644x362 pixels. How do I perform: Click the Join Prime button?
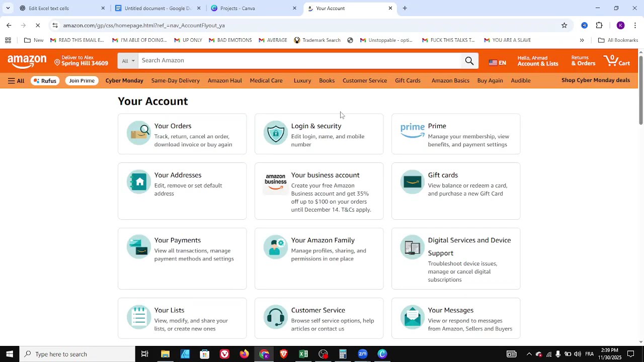click(x=82, y=80)
